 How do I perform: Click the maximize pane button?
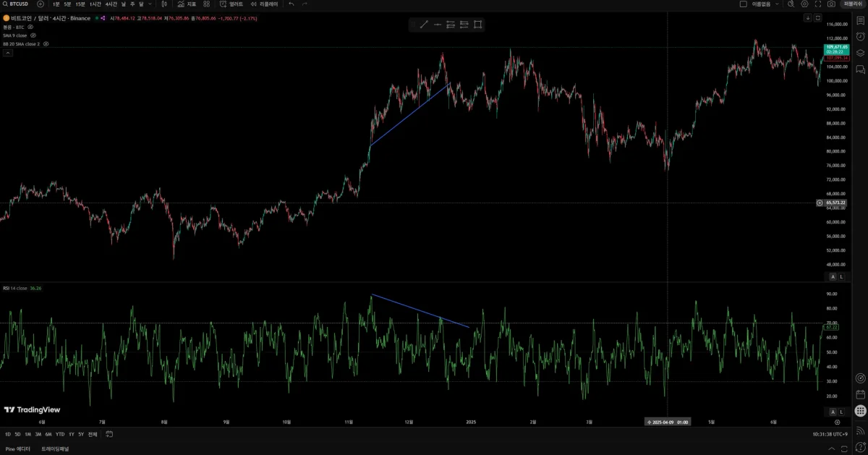(x=818, y=18)
